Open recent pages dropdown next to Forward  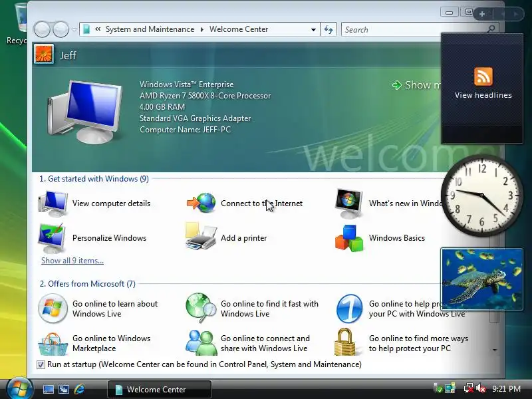click(74, 29)
